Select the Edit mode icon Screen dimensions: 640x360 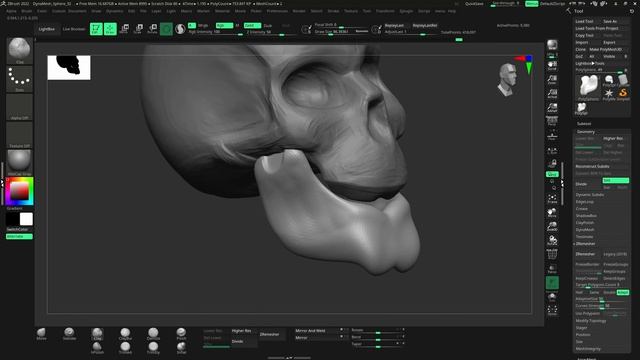[x=96, y=29]
